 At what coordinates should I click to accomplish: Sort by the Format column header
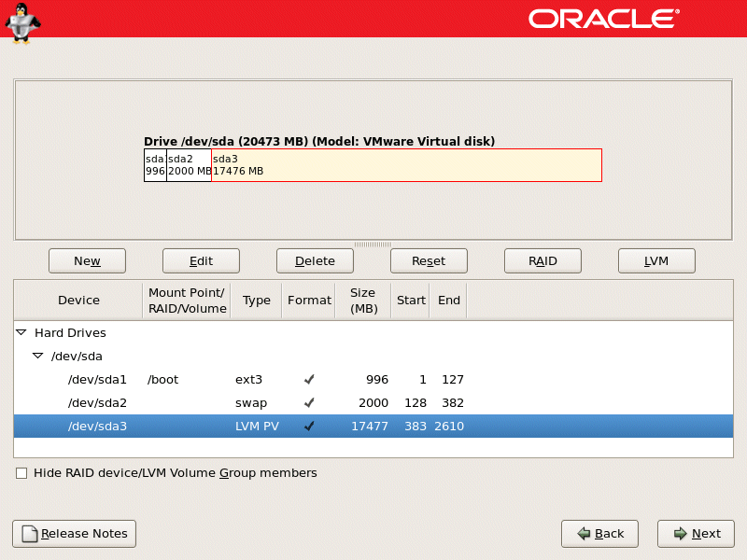[309, 301]
